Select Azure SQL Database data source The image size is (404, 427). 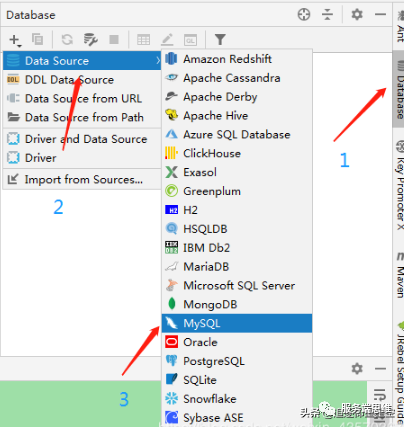[x=237, y=134]
